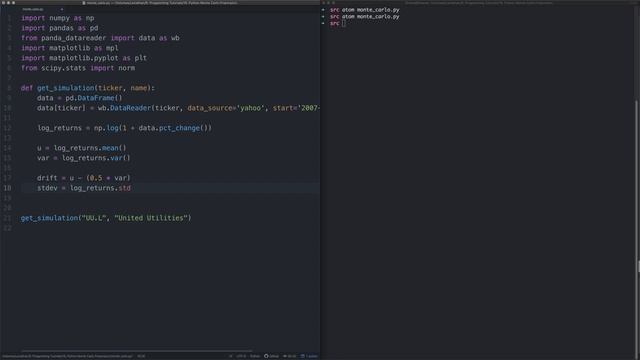
Task: Click line number 18 in the gutter
Action: [8, 188]
